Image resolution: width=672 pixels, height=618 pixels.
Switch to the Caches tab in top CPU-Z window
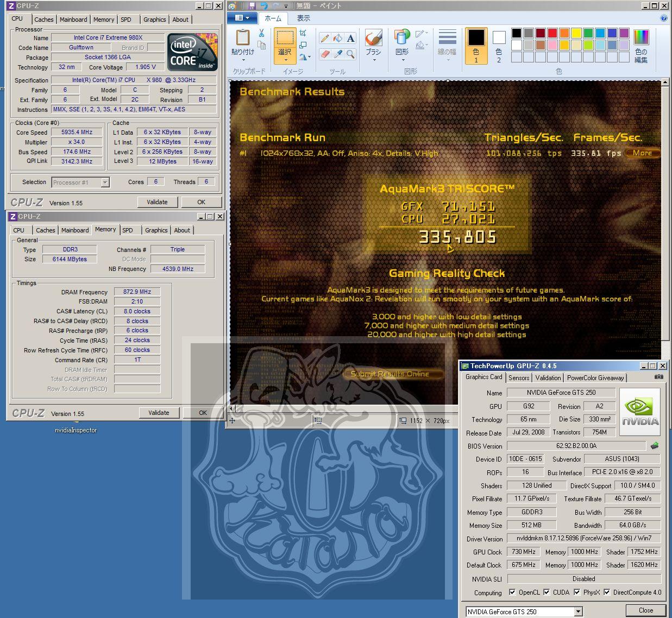(x=44, y=20)
